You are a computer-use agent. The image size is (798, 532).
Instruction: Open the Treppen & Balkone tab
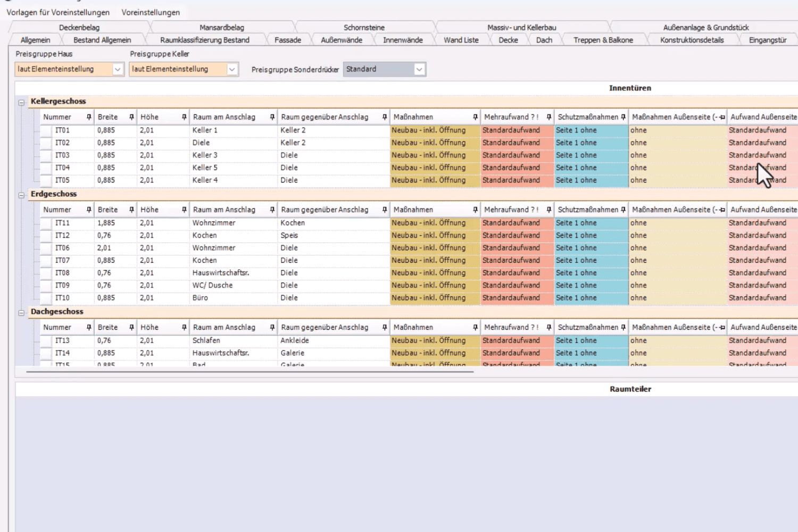pos(603,40)
